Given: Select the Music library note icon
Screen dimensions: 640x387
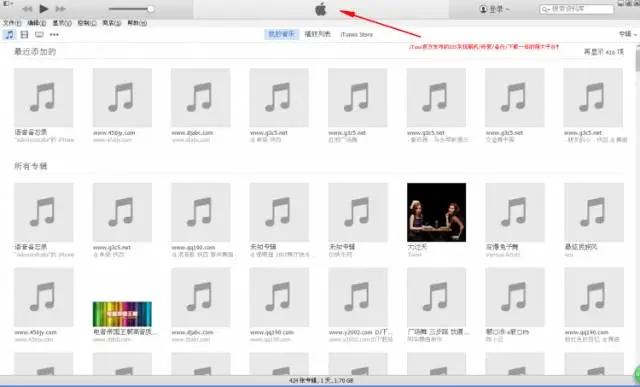Looking at the screenshot, I should (9, 35).
